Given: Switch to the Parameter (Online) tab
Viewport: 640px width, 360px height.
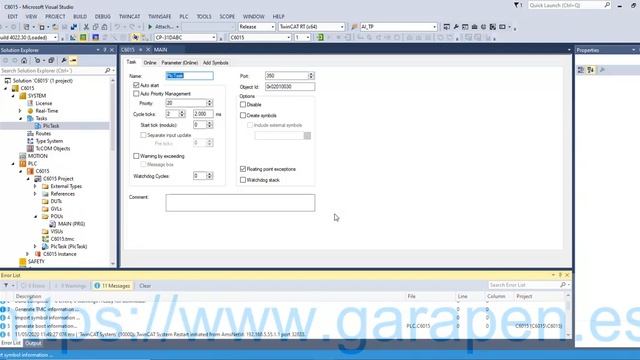Looking at the screenshot, I should (x=180, y=63).
